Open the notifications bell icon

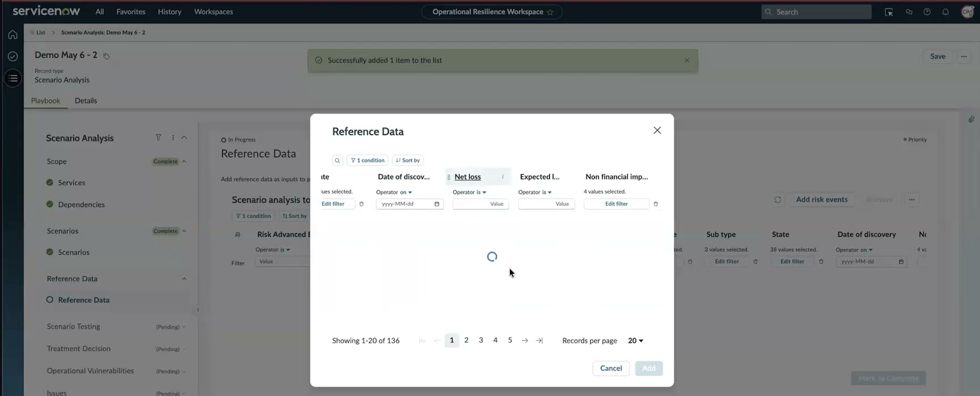click(x=945, y=12)
